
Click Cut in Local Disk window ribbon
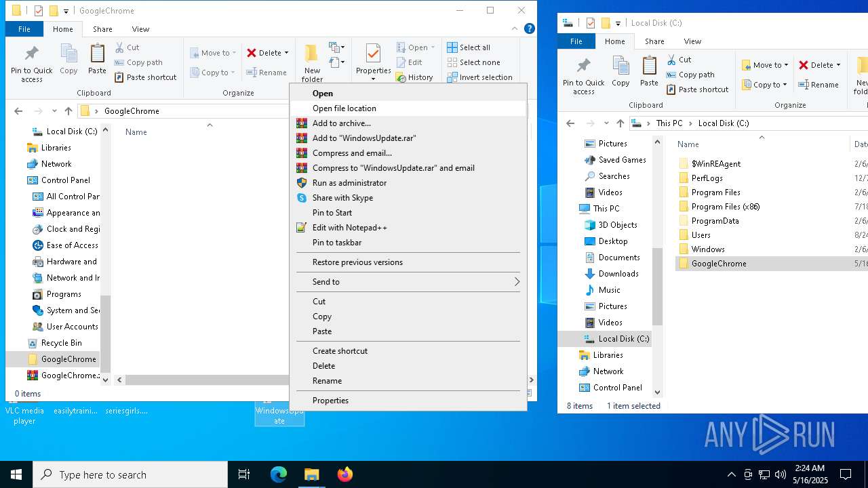(679, 60)
